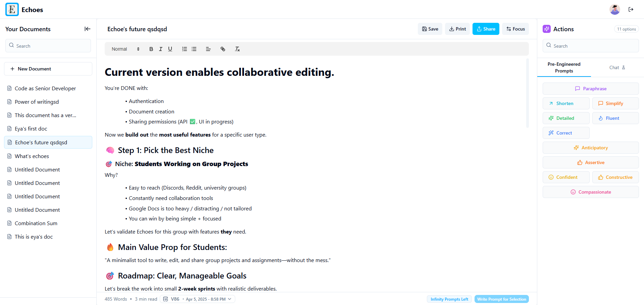Open the Normal text style dropdown
Viewport: 644px width, 305px height.
point(125,49)
